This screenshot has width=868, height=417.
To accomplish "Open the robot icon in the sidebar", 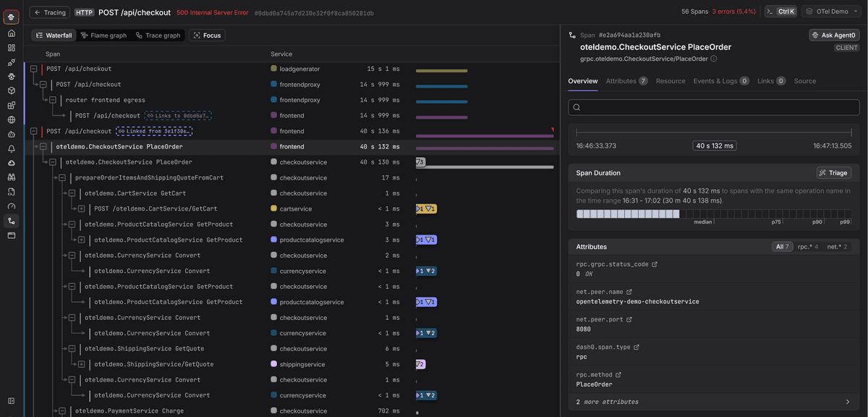I will 11,135.
